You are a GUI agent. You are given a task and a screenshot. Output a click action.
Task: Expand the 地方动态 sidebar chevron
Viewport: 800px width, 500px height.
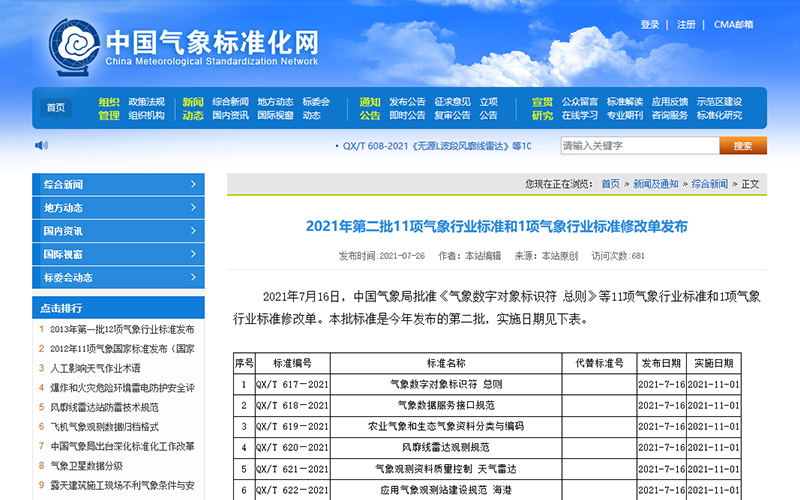pyautogui.click(x=193, y=208)
